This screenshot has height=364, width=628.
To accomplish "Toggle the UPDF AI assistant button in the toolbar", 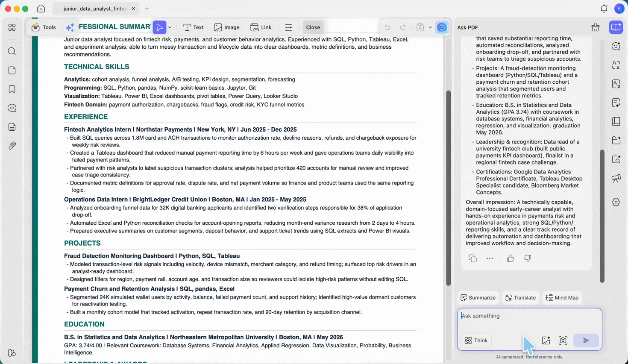I will coord(442,27).
